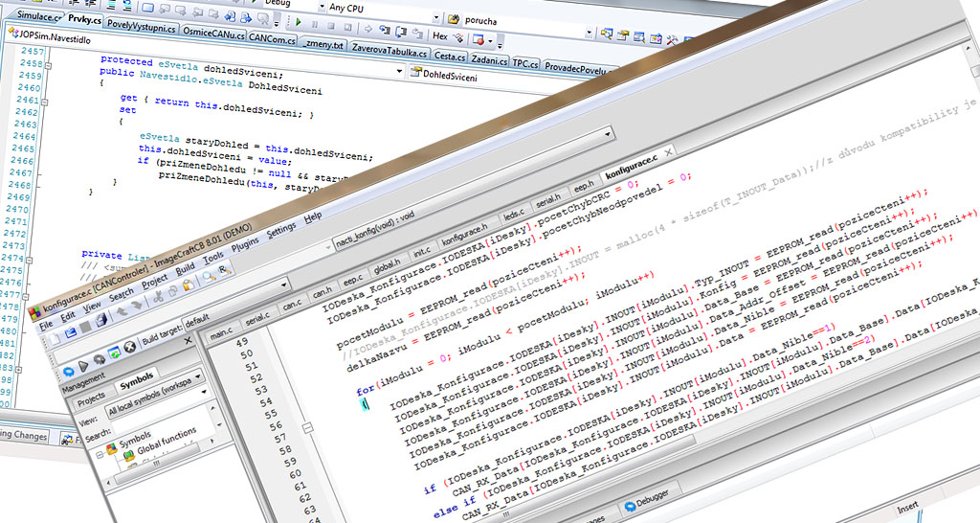Click the Step Into icon in the debug toolbar

[x=385, y=30]
